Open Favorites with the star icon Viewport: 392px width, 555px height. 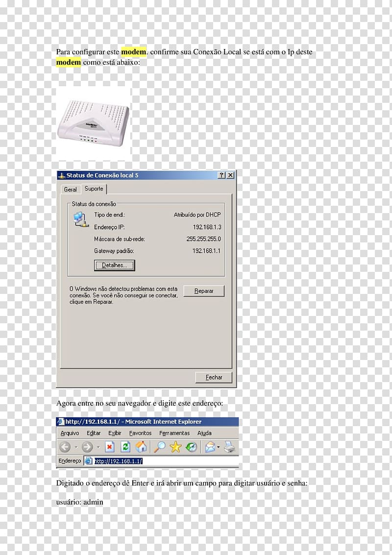(x=175, y=447)
